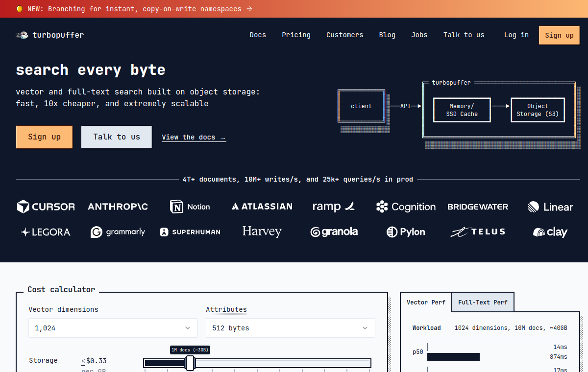
Task: Click the Notion logo
Action: (190, 207)
